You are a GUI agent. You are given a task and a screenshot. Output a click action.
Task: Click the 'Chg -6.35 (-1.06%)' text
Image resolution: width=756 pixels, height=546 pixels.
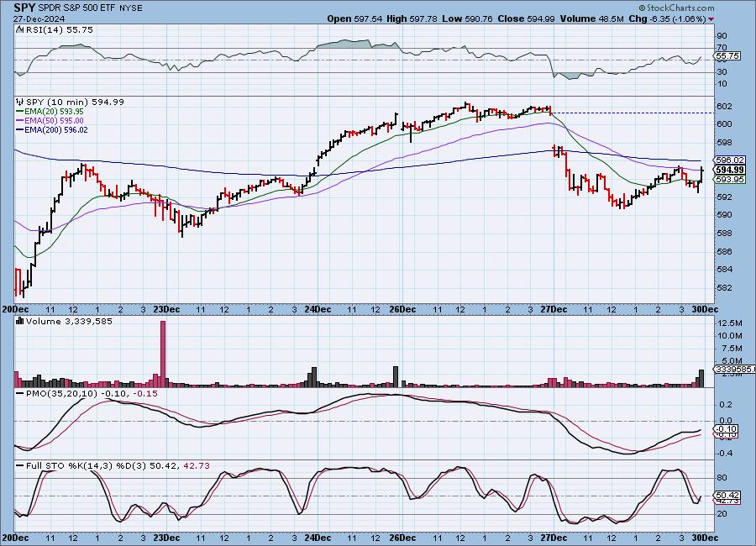[x=667, y=18]
